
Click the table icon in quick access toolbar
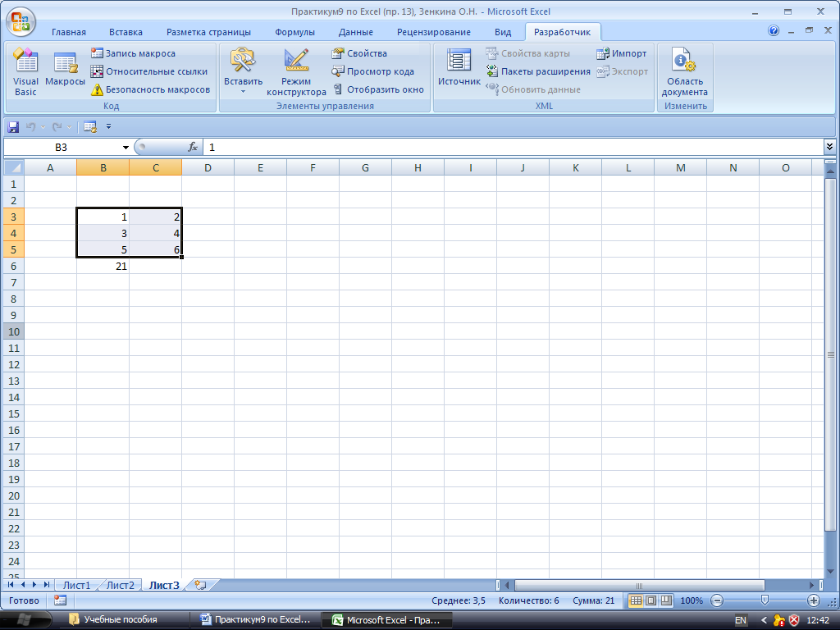coord(90,127)
